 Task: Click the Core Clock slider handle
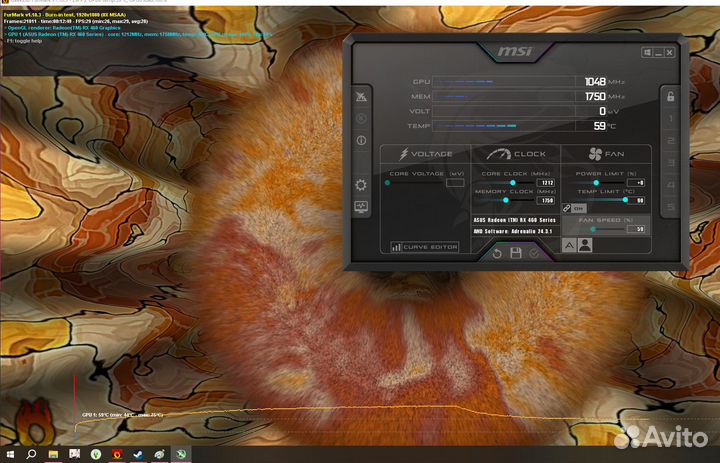point(513,183)
